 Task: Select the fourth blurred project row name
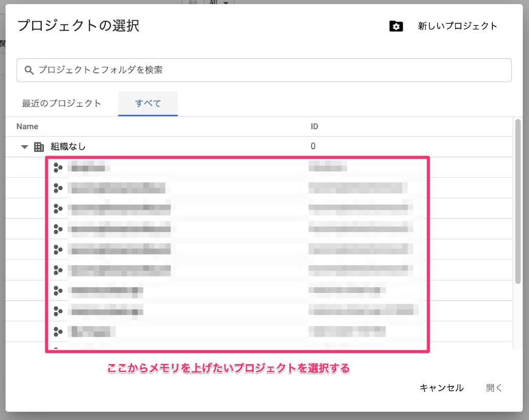pos(120,229)
